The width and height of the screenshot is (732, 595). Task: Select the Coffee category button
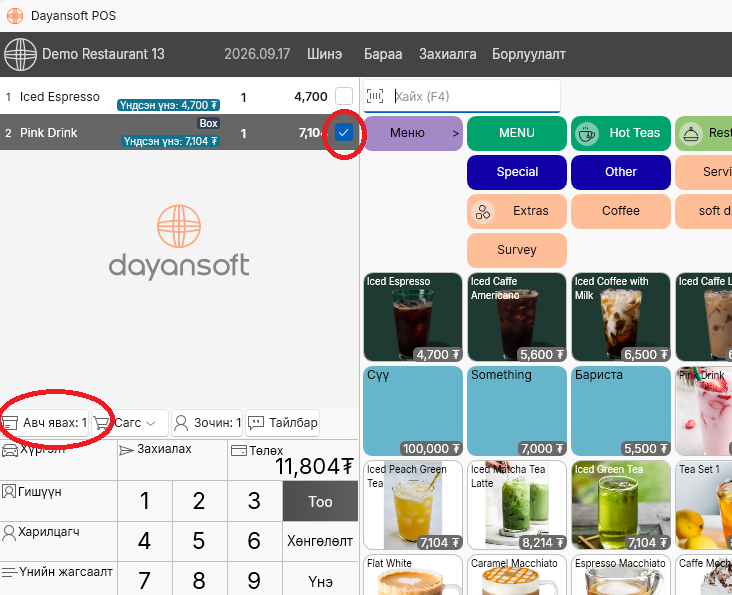(621, 211)
